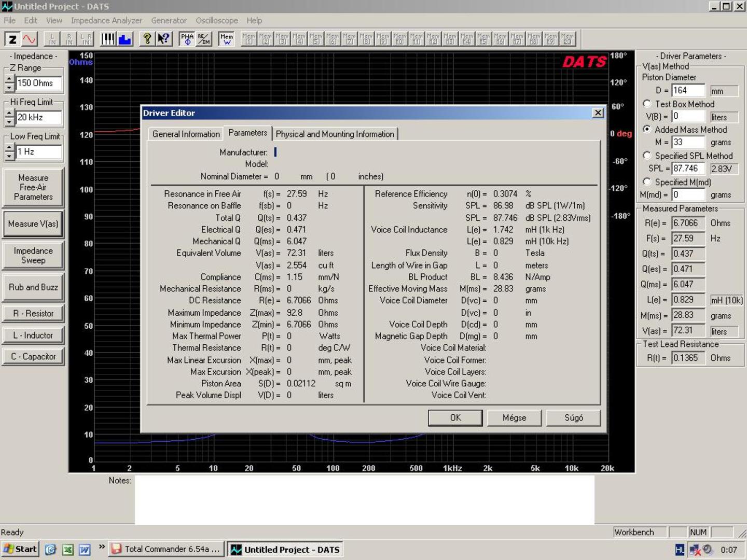Select the Specified SPL Method radio button
Image resolution: width=747 pixels, height=560 pixels.
click(647, 156)
